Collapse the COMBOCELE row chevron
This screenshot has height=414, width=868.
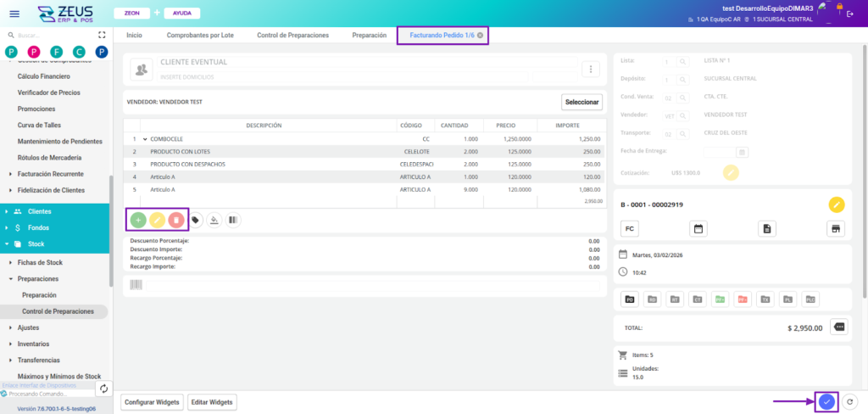click(x=145, y=138)
